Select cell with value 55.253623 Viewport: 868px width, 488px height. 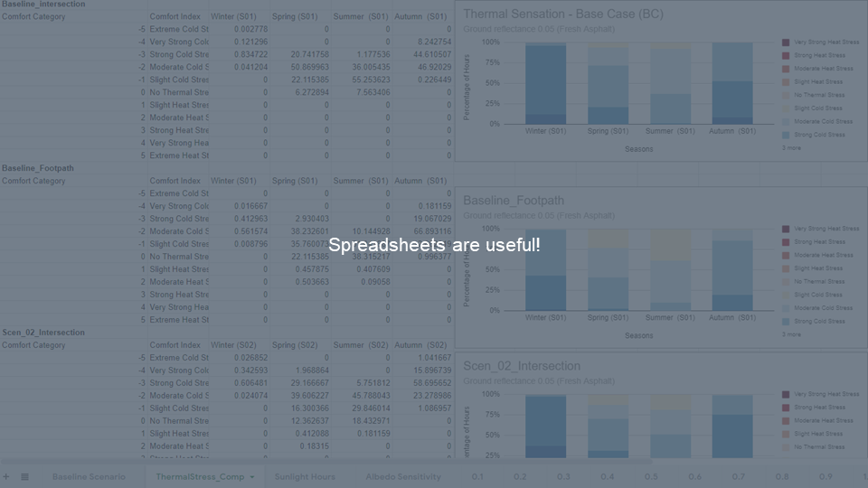tap(362, 80)
